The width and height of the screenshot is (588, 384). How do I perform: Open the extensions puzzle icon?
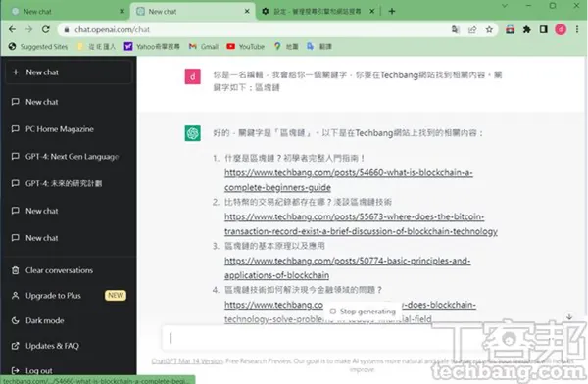pos(527,29)
